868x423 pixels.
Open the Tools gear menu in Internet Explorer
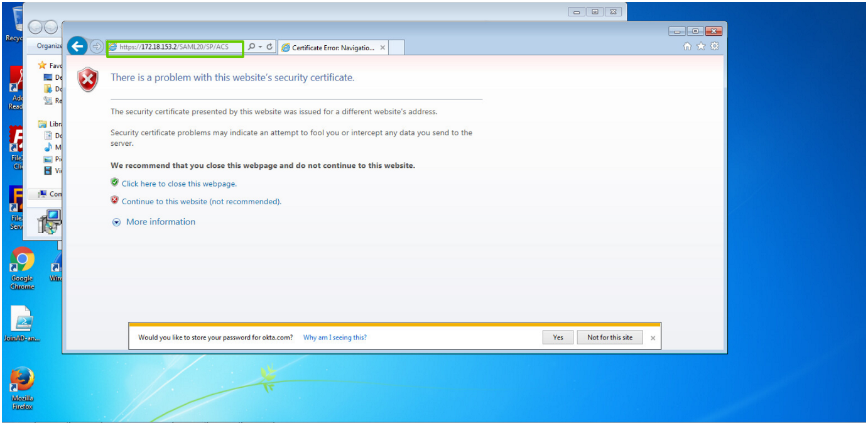[715, 47]
